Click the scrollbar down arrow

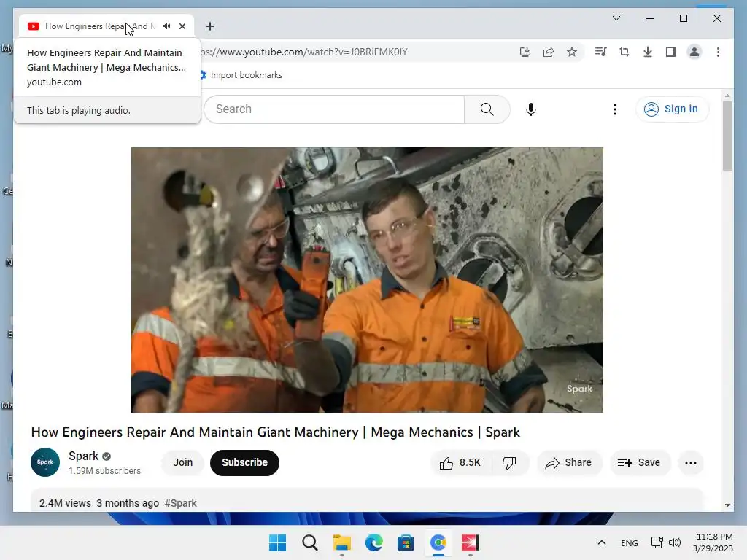727,505
